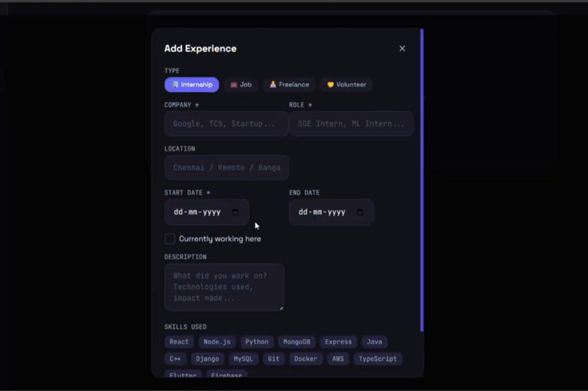This screenshot has width=588, height=391.
Task: Toggle the C++ skill chip
Action: (175, 359)
